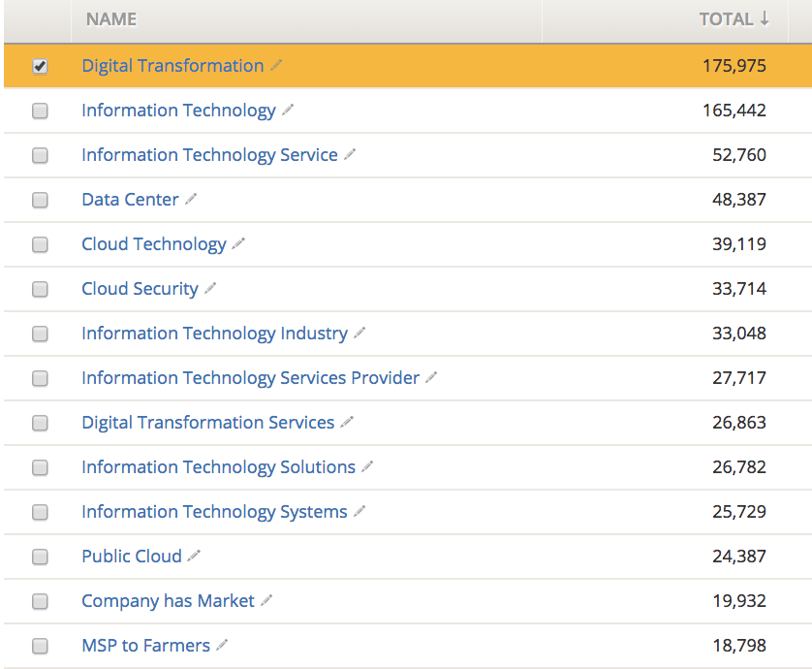Click pencil icon next to MSP to Farmers
Image resolution: width=812 pixels, height=669 pixels.
pos(222,646)
